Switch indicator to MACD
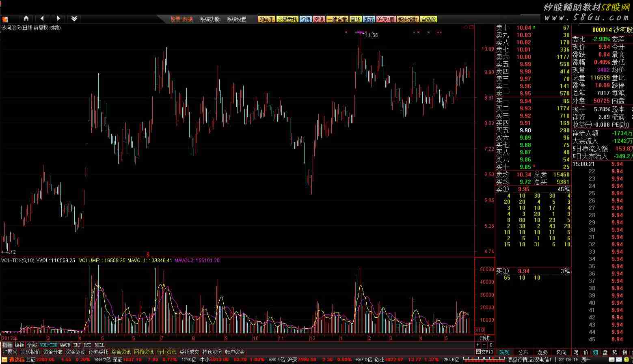The image size is (633, 364). pos(65,345)
